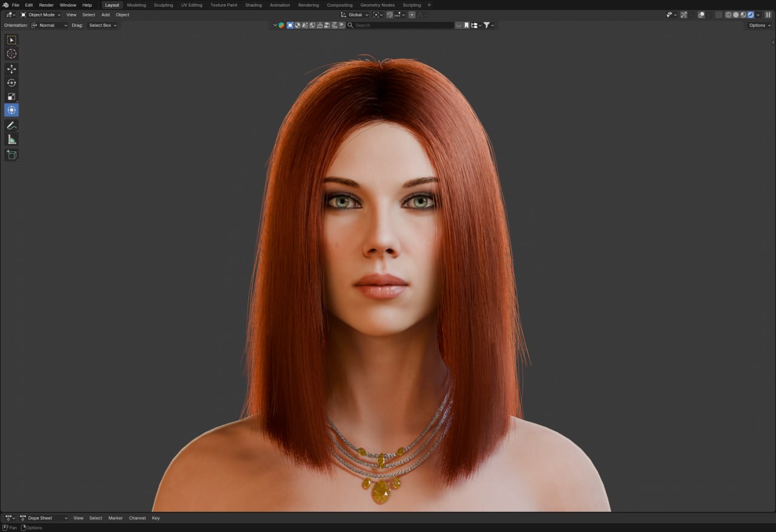
Task: Open the Render menu
Action: click(x=46, y=5)
